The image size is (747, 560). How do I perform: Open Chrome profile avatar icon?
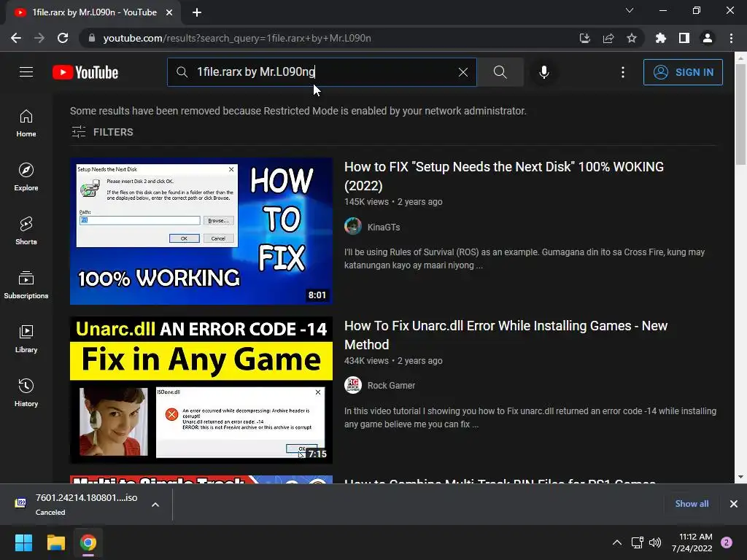(708, 38)
